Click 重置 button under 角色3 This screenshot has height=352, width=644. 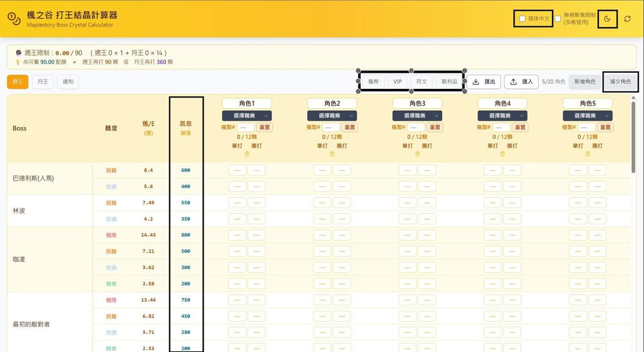click(x=435, y=127)
